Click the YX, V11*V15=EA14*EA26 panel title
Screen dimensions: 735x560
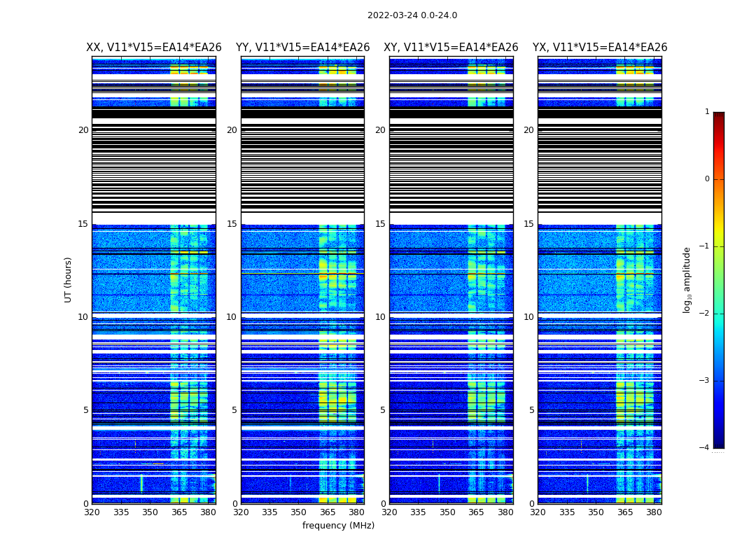pyautogui.click(x=599, y=48)
